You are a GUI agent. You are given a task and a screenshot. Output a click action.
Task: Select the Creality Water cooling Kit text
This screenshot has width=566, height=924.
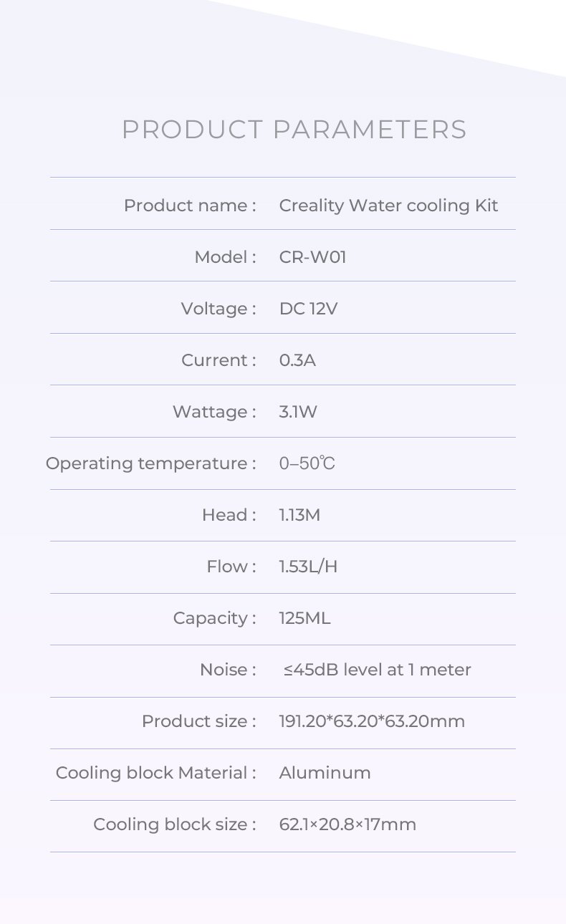click(x=388, y=206)
